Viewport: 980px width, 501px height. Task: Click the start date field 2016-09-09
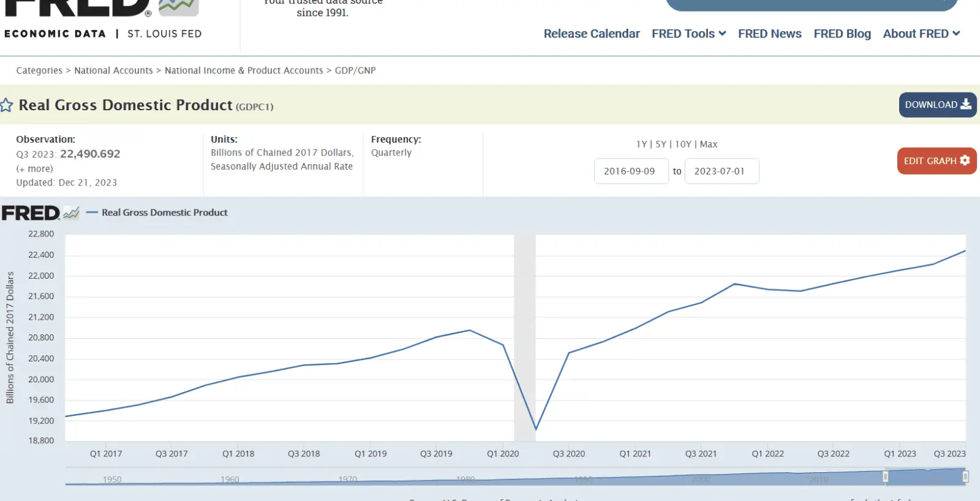coord(630,171)
